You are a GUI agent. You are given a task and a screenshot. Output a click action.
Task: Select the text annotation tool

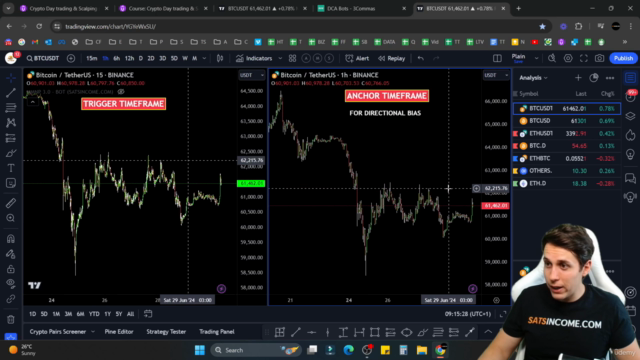tap(11, 168)
